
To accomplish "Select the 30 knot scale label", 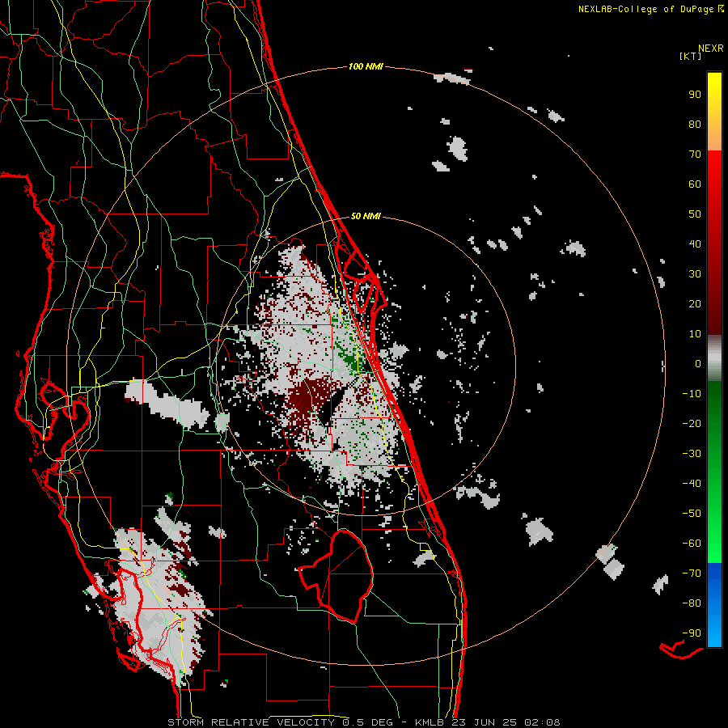I will click(695, 274).
